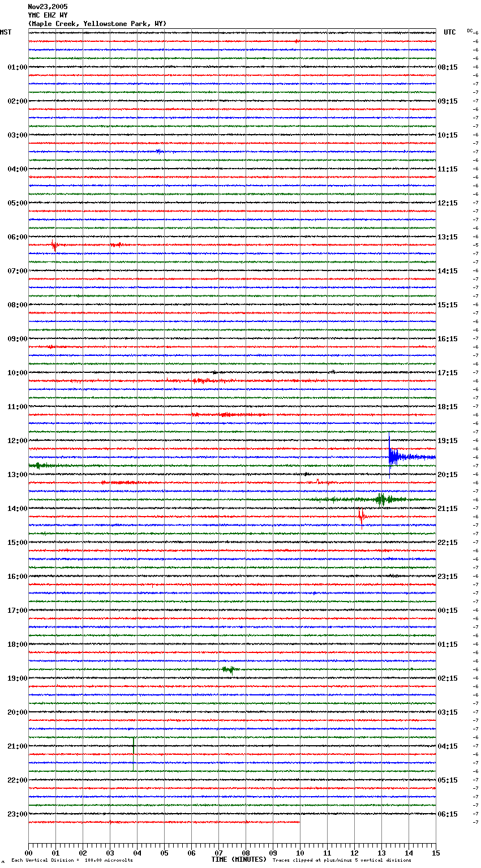Click the '15:15' UTC time label
481x868 pixels.
[448, 305]
